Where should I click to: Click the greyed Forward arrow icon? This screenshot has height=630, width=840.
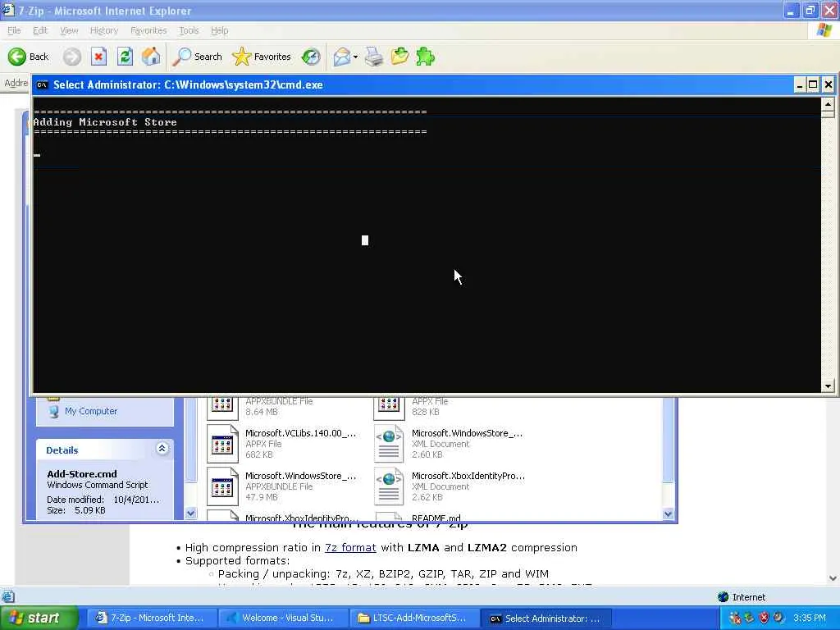click(72, 57)
